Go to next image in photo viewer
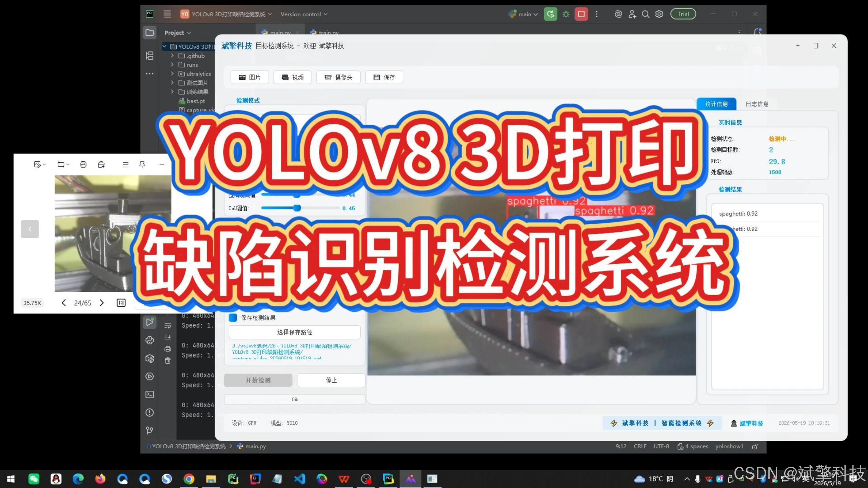Screen dimensions: 868x488 (x=102, y=303)
